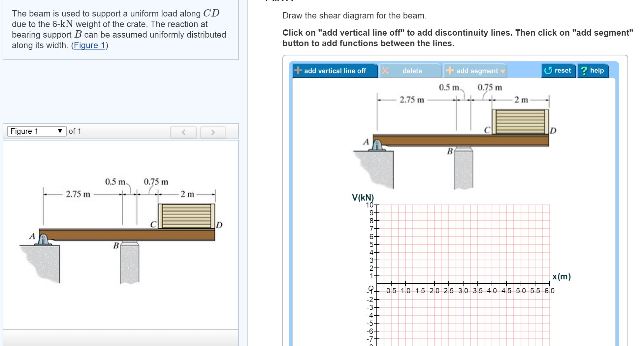Viewport: 644px width, 346px height.
Task: Click the X icon inside the delete button
Action: (385, 71)
